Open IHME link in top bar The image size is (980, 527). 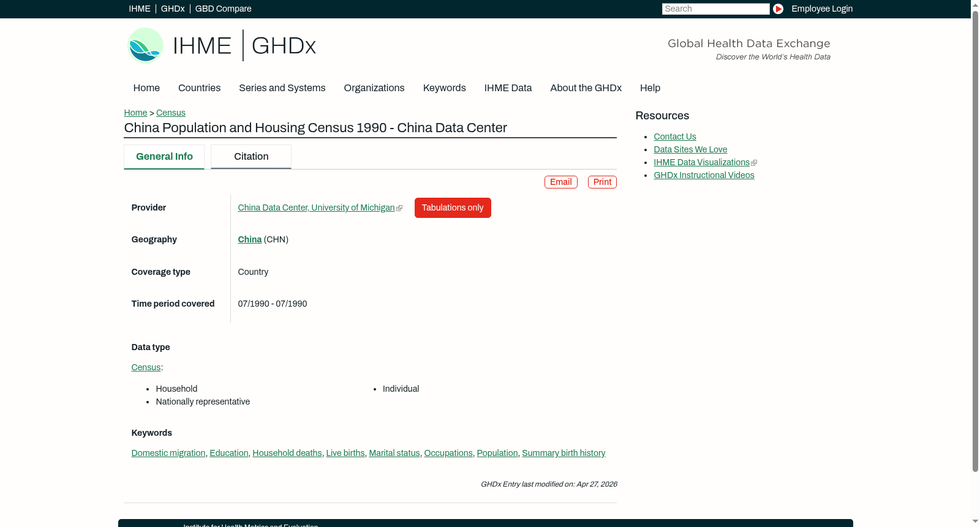coord(140,9)
